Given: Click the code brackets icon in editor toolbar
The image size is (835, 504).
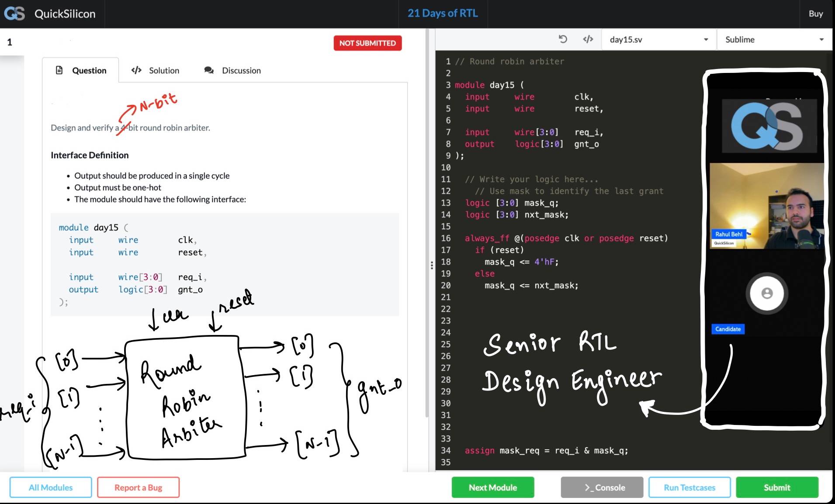Looking at the screenshot, I should pos(588,39).
